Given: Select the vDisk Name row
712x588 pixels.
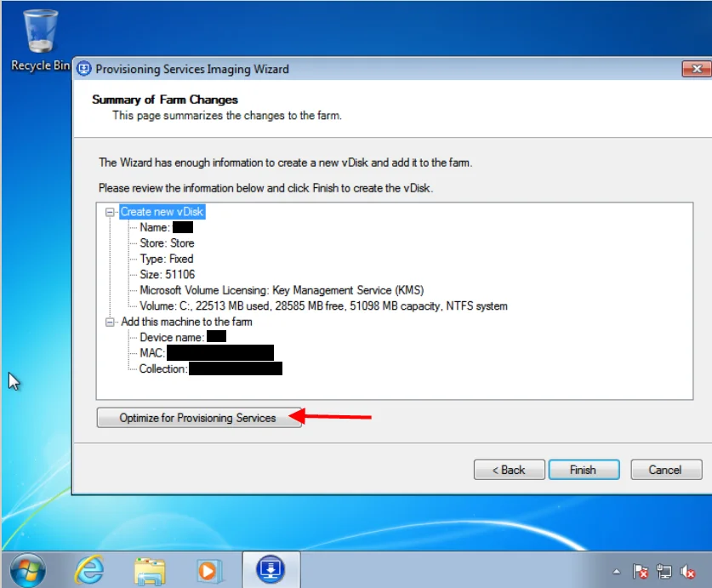Looking at the screenshot, I should (166, 227).
